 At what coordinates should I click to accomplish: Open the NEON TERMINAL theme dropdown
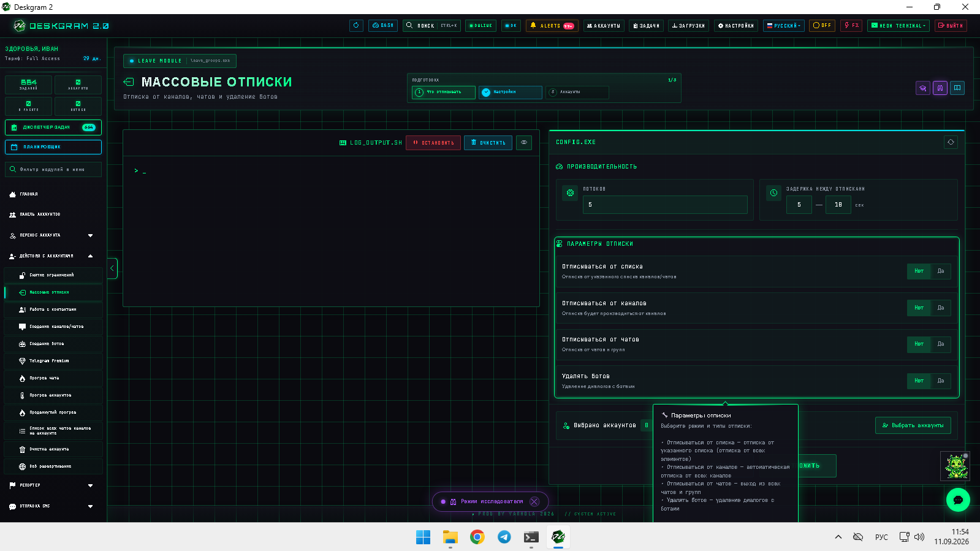tap(898, 26)
